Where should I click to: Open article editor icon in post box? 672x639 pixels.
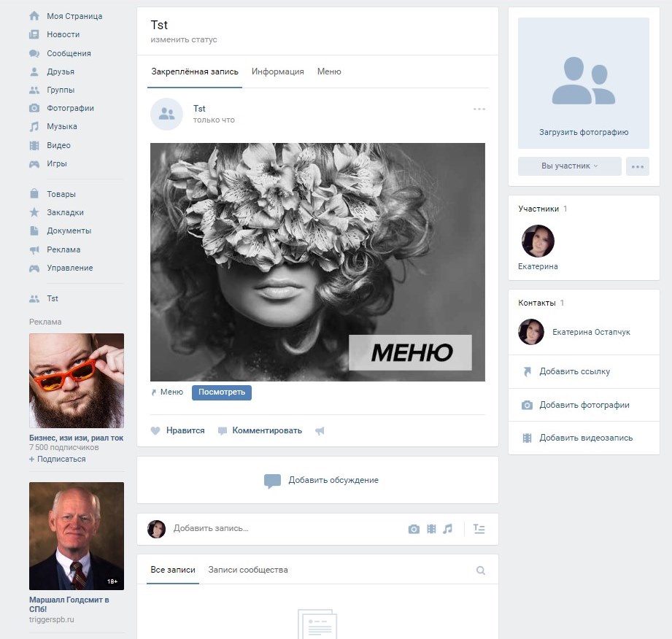click(479, 529)
